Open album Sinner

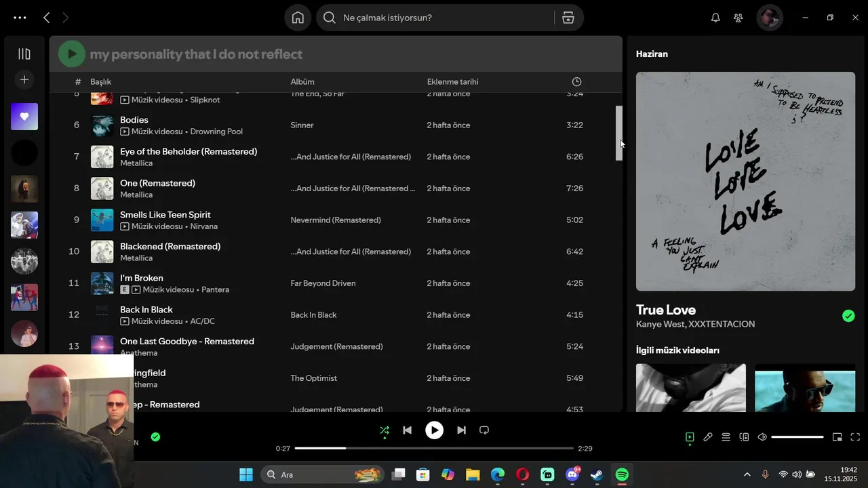tap(302, 125)
